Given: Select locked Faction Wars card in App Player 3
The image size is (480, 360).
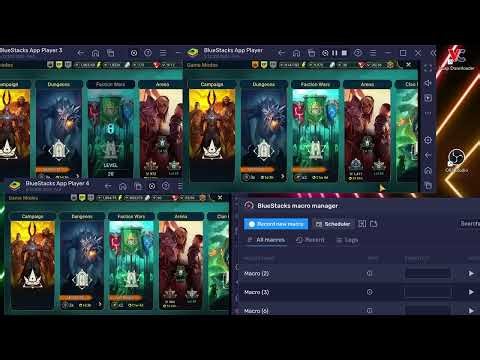Looking at the screenshot, I should click(110, 129).
